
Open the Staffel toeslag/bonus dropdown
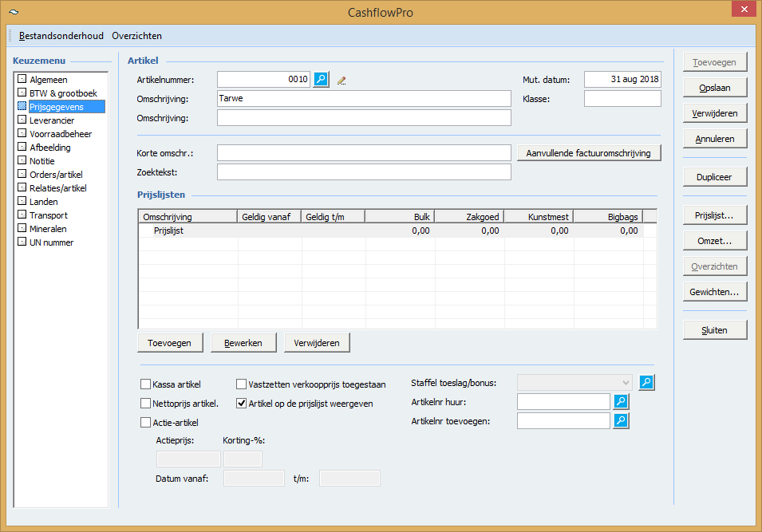coord(575,383)
